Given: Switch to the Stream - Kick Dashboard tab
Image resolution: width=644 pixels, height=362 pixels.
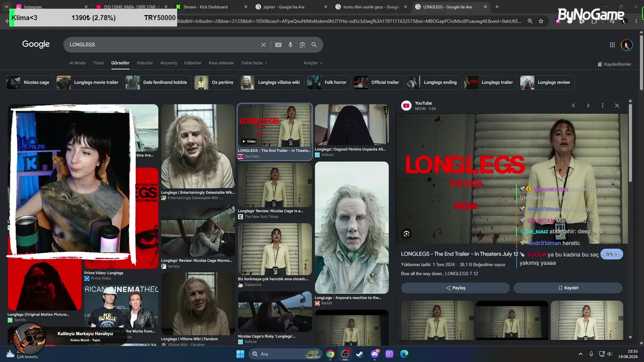Looking at the screenshot, I should [211, 7].
